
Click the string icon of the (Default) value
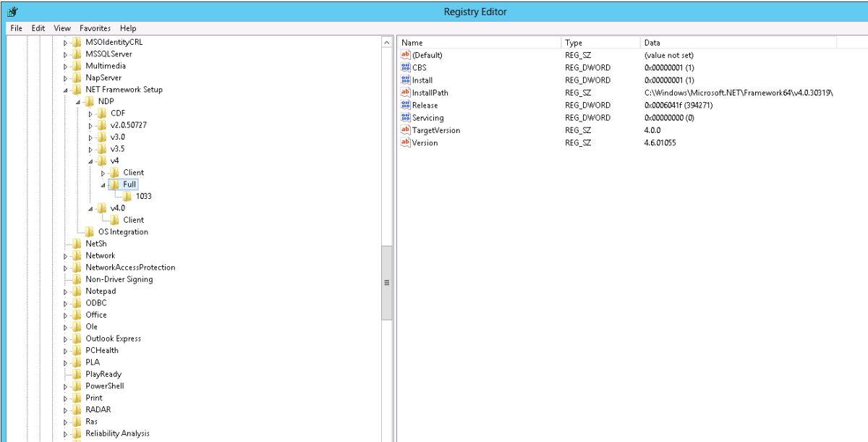click(x=405, y=55)
